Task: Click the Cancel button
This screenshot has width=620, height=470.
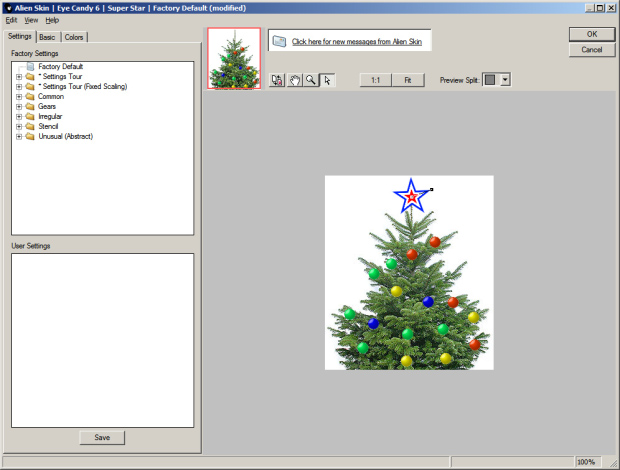Action: coord(592,50)
